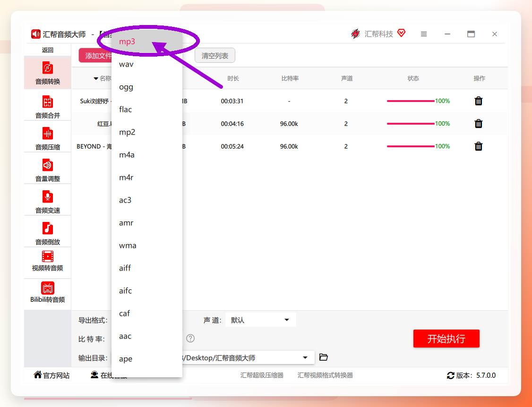Click the red heart badge next to 汇帮科技
532x407 pixels.
(402, 33)
